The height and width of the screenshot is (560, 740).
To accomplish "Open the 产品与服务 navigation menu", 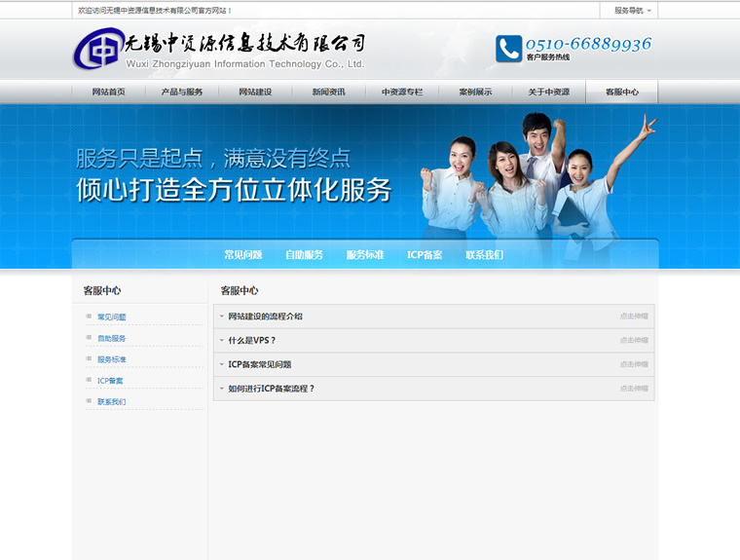I will (181, 93).
